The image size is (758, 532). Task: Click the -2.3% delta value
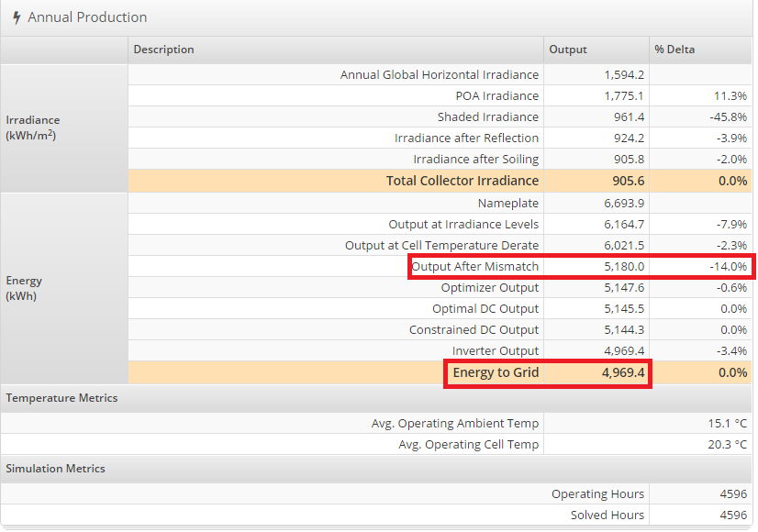click(731, 246)
